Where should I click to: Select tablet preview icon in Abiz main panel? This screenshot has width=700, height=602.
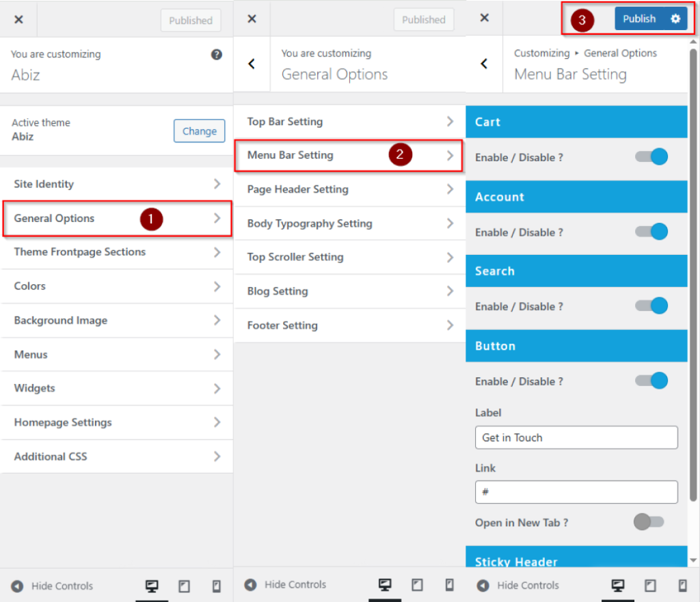(184, 586)
